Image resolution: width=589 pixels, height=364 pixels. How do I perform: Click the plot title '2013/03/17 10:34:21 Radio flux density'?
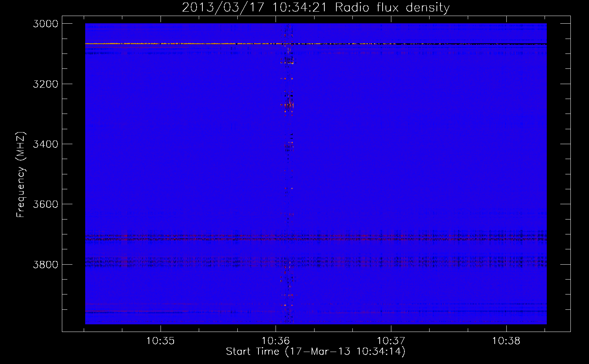(316, 7)
